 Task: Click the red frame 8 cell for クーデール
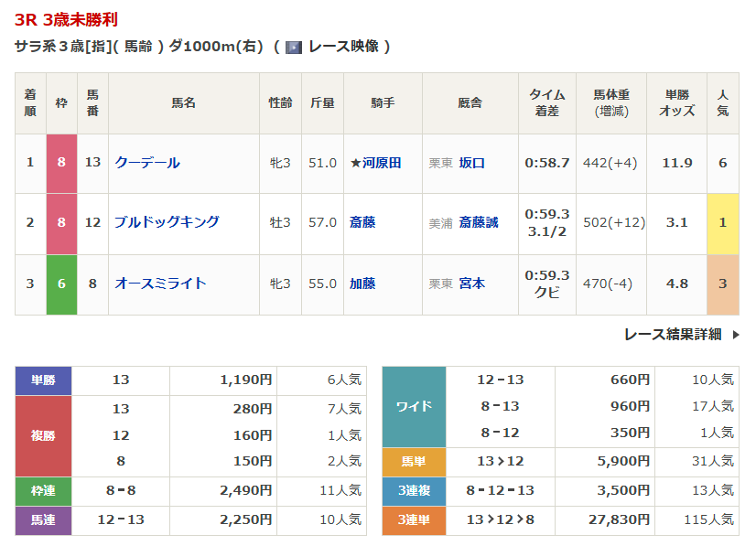point(61,163)
